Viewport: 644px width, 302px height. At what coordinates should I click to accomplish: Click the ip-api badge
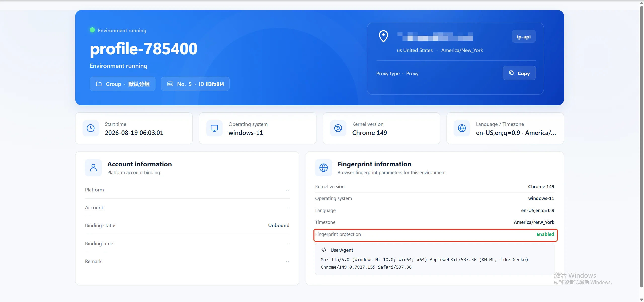pyautogui.click(x=524, y=37)
